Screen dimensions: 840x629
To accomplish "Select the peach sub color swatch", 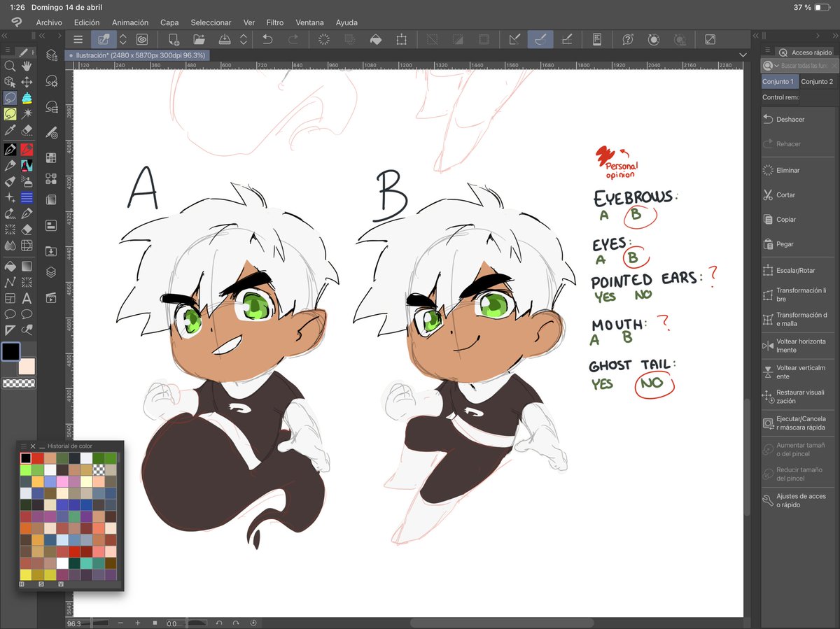I will pos(27,366).
